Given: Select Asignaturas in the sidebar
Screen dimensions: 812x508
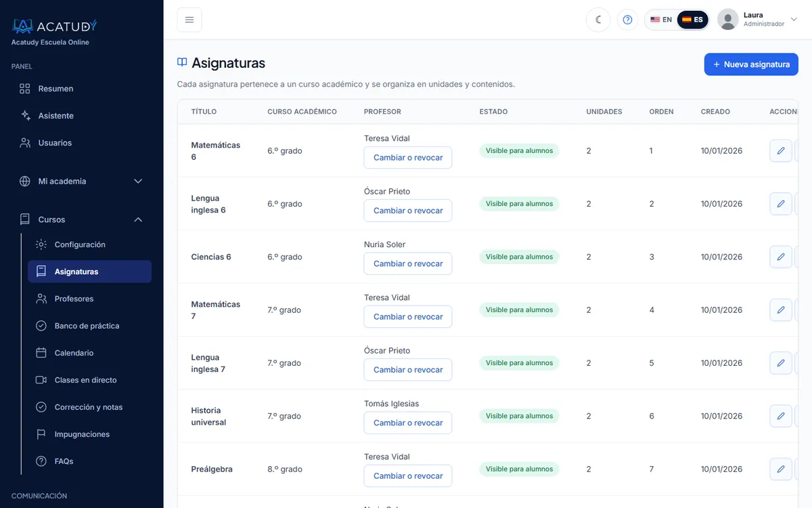Looking at the screenshot, I should pyautogui.click(x=89, y=272).
